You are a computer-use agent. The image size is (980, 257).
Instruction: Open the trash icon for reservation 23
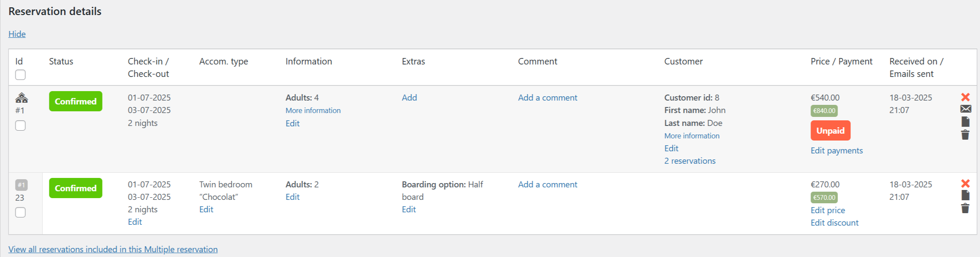pos(966,208)
